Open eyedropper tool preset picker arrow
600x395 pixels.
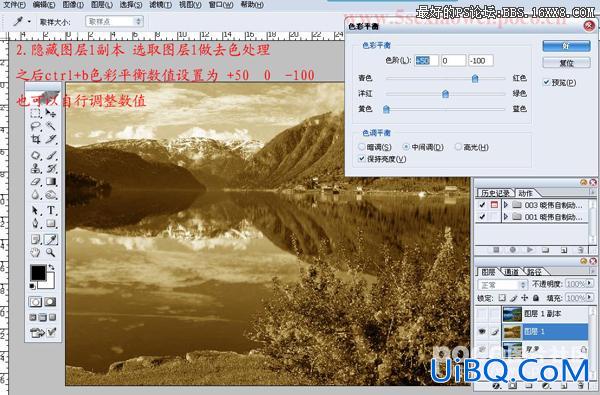click(29, 21)
